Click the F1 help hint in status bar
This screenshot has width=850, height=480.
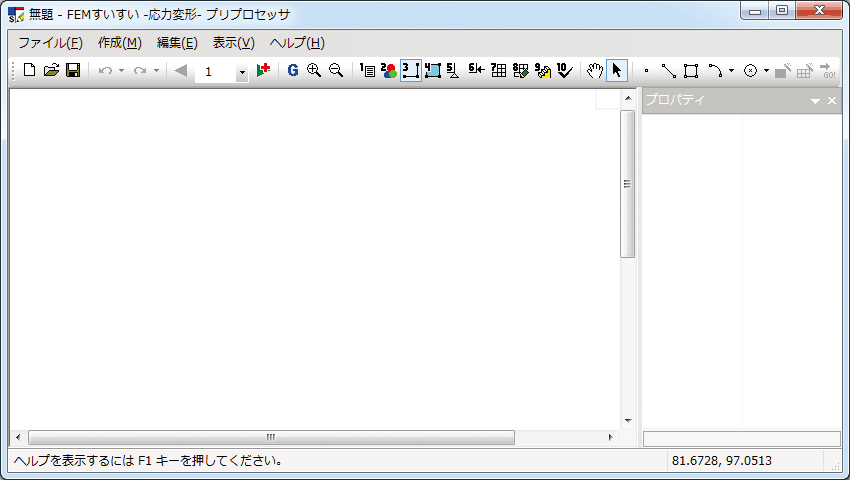pyautogui.click(x=148, y=460)
